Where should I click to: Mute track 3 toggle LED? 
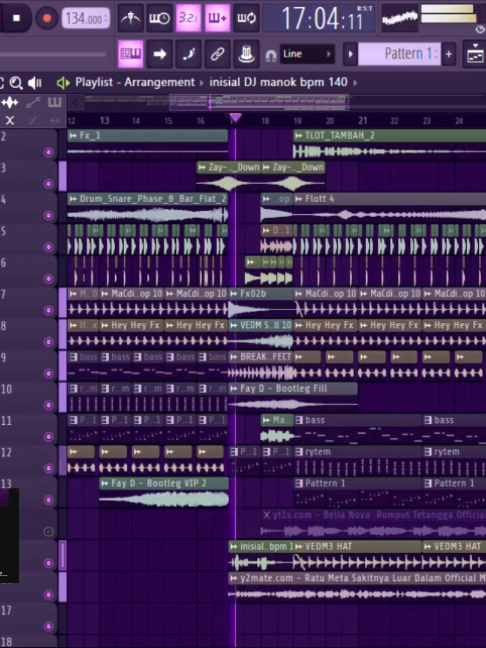[48, 184]
